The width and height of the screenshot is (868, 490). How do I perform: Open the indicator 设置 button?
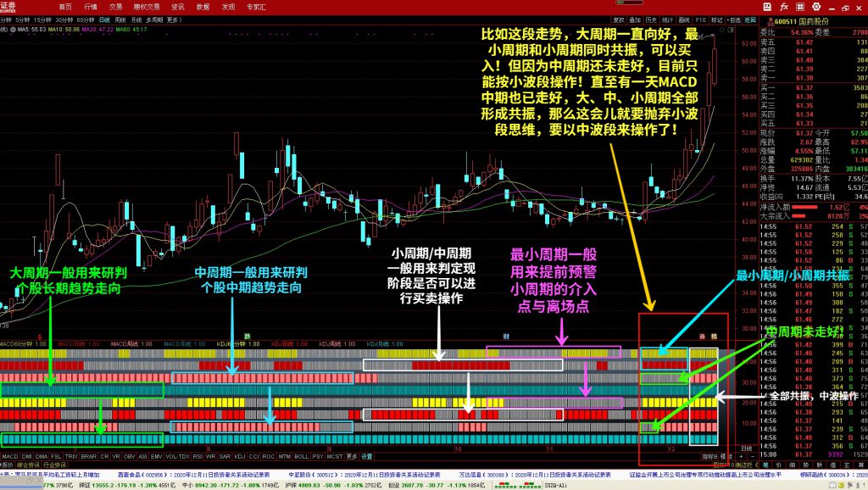(367, 456)
